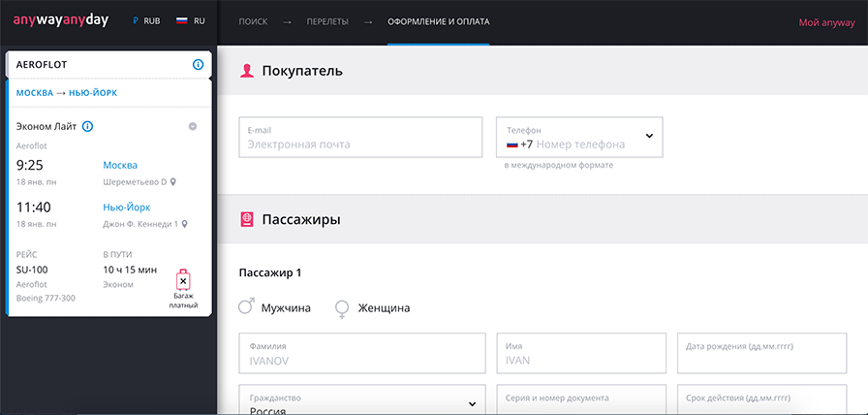Select Мужчина gender option
Image resolution: width=868 pixels, height=415 pixels.
pyautogui.click(x=246, y=307)
